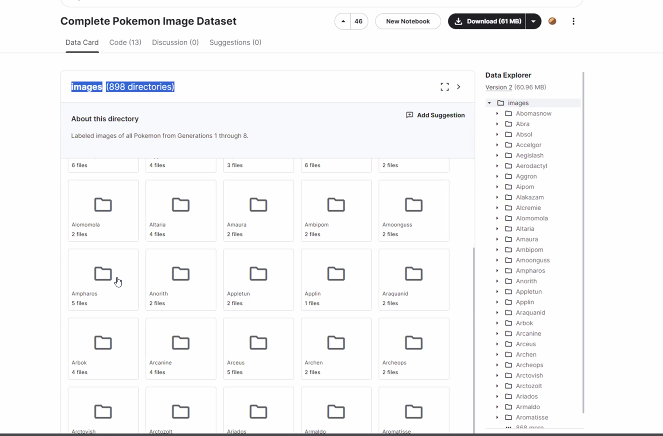Expand Aggron folder in Data Explorer tree
The height and width of the screenshot is (436, 663).
click(x=497, y=176)
